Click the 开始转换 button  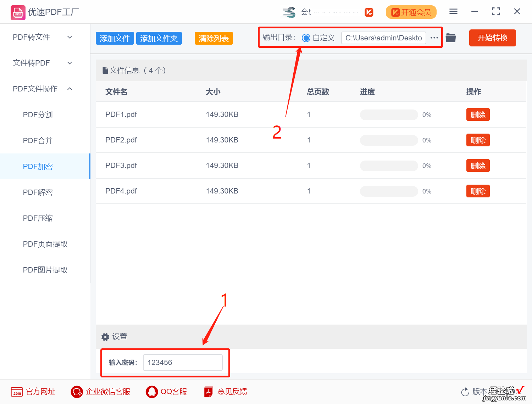[x=492, y=38]
